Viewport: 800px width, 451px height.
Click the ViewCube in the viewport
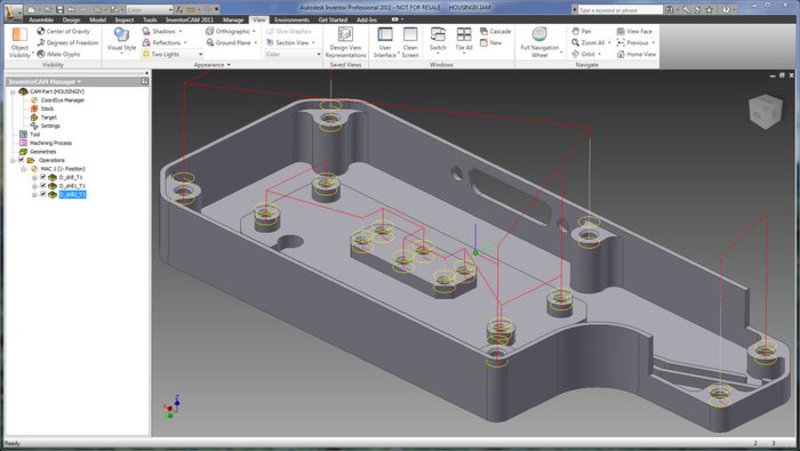tap(763, 110)
